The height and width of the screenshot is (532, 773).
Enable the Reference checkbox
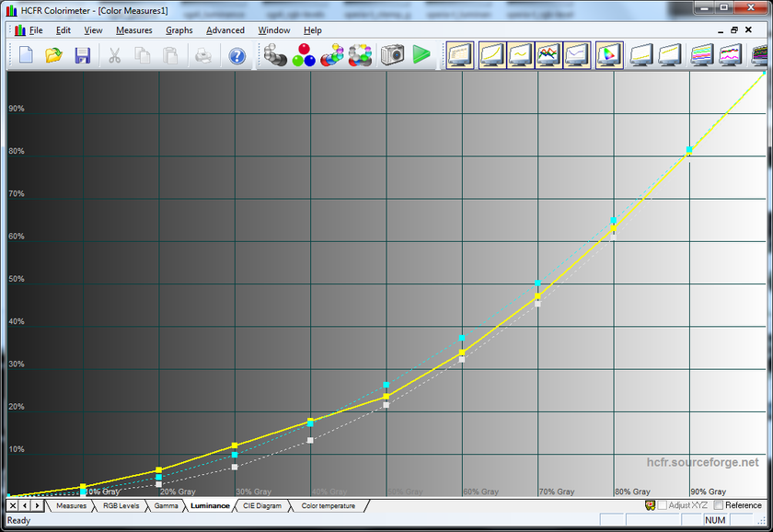(x=719, y=505)
